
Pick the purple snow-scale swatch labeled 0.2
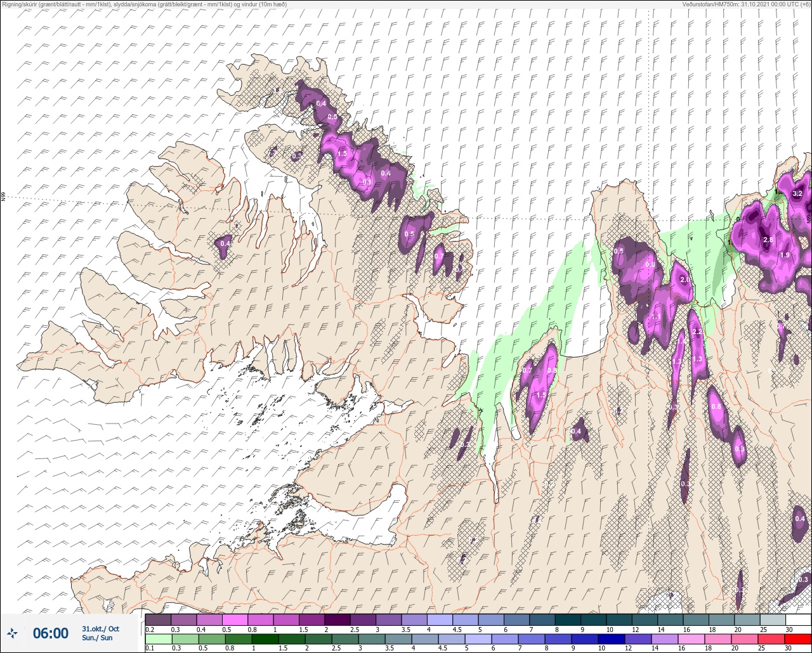[158, 619]
